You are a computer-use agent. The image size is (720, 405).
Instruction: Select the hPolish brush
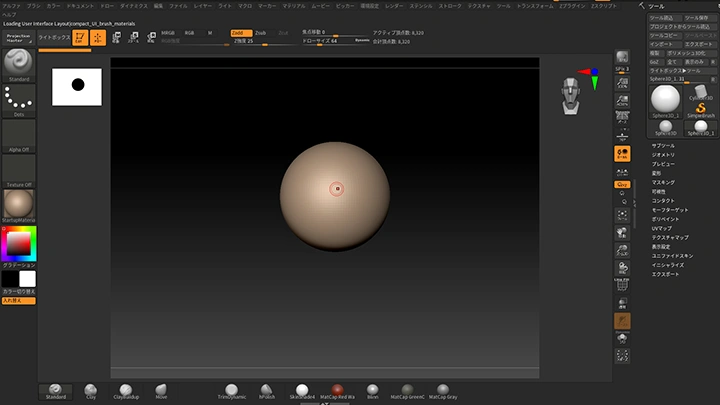tap(267, 392)
